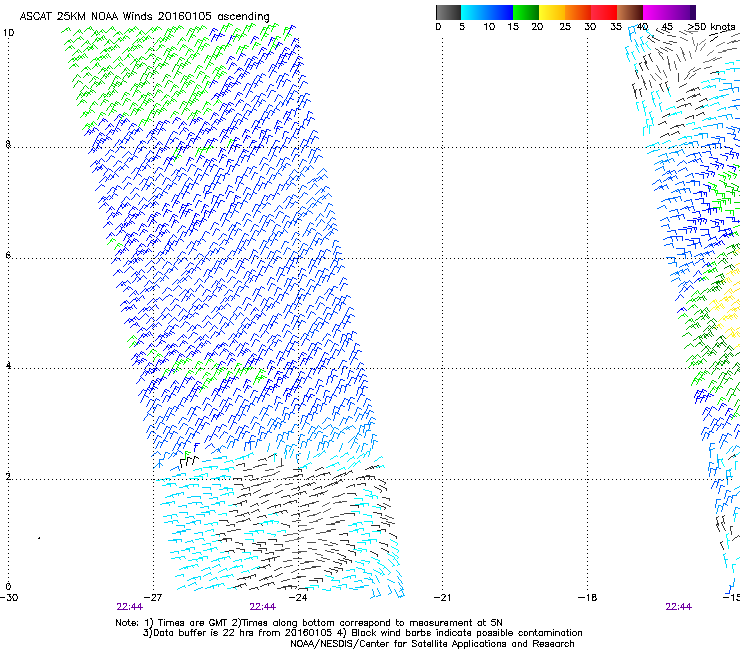Click the legend scale value '15'
The height and width of the screenshot is (650, 740).
pyautogui.click(x=513, y=27)
